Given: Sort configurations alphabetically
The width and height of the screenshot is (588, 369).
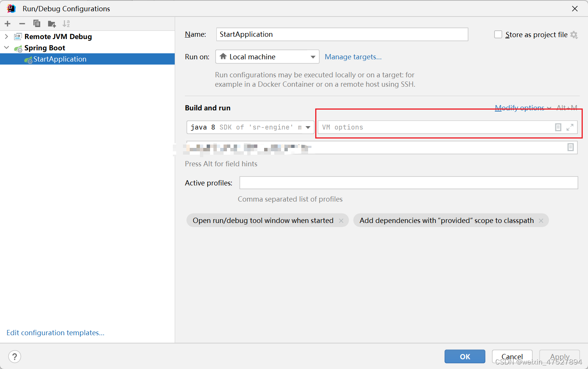Looking at the screenshot, I should (x=66, y=24).
